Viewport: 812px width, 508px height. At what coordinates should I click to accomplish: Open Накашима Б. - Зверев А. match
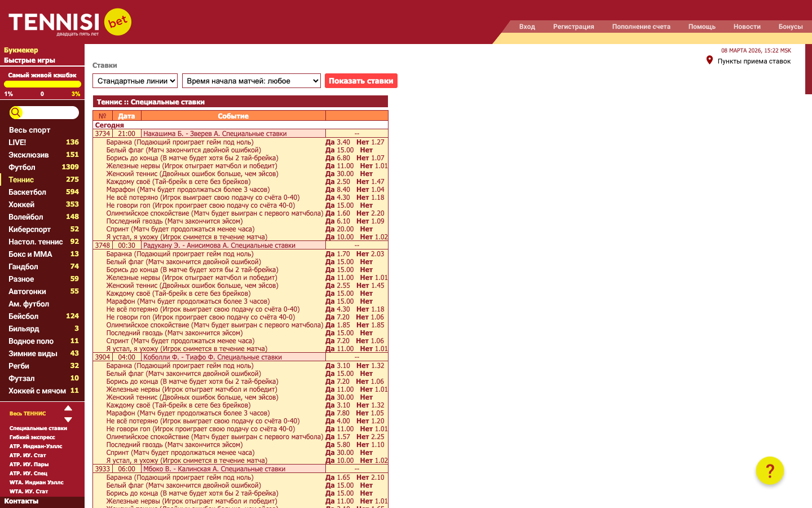point(215,134)
